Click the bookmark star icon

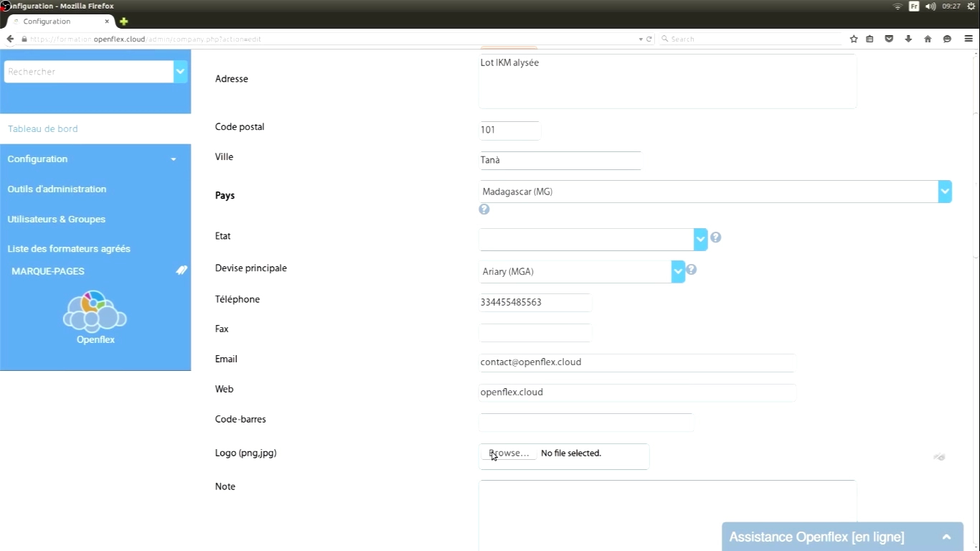click(854, 39)
